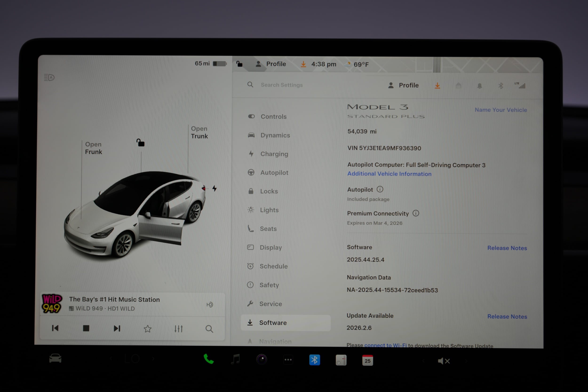The image size is (588, 392).
Task: Expand the app launcher ellipsis menu
Action: click(288, 360)
